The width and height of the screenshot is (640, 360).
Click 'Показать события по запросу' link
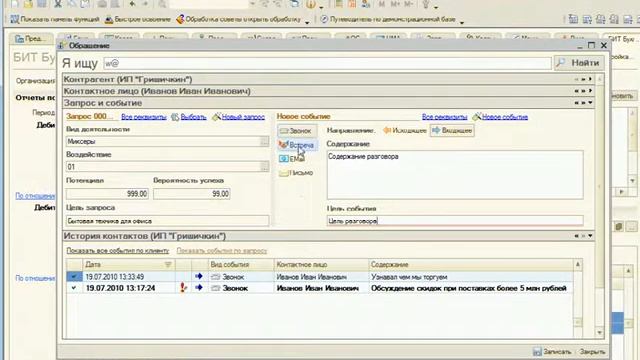click(x=222, y=251)
